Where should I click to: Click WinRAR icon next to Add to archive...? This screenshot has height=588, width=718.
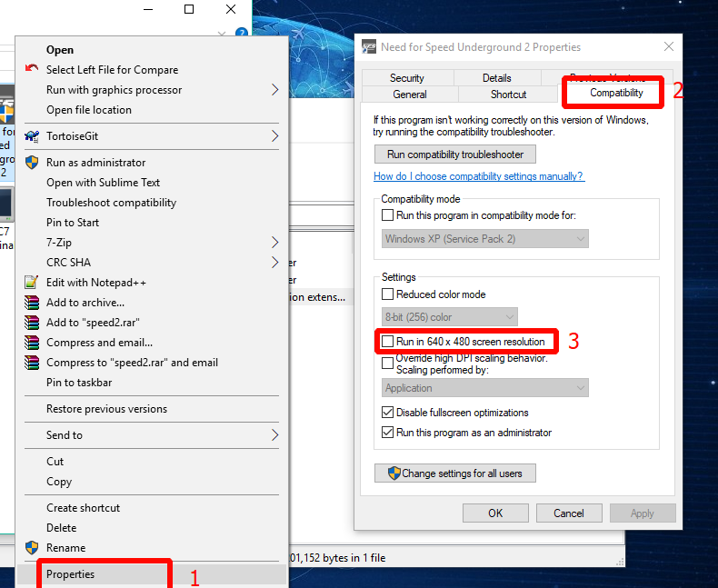[x=32, y=303]
